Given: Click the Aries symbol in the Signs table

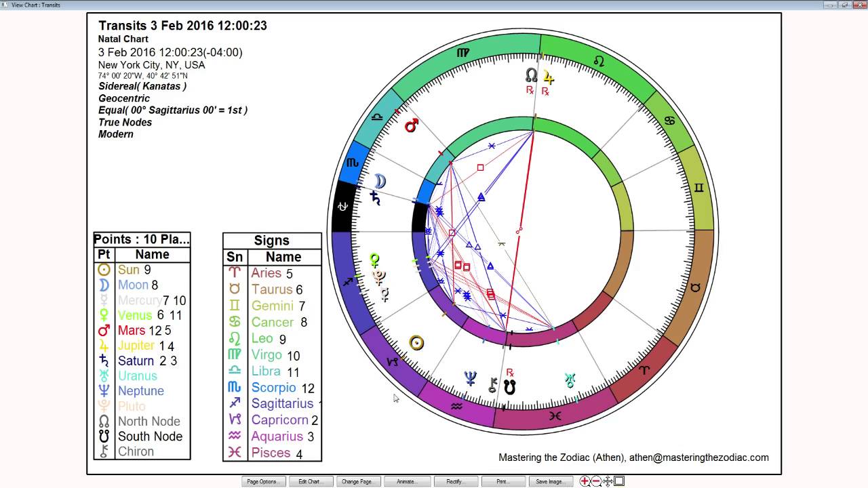Looking at the screenshot, I should [235, 273].
